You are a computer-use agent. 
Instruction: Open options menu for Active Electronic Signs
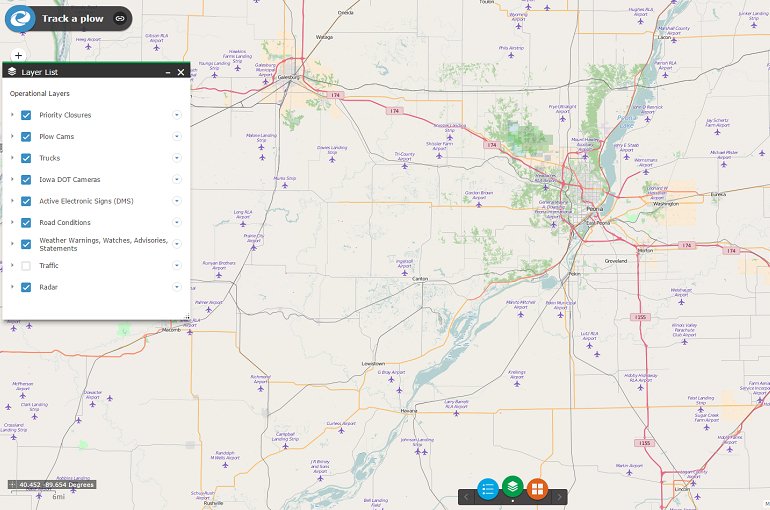177,201
